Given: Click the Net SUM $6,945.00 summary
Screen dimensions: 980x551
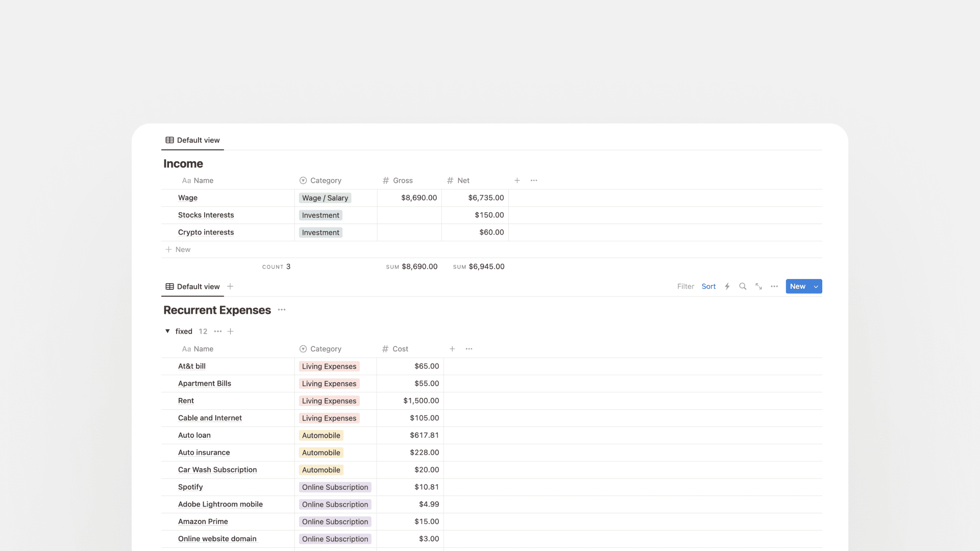Looking at the screenshot, I should (x=479, y=267).
